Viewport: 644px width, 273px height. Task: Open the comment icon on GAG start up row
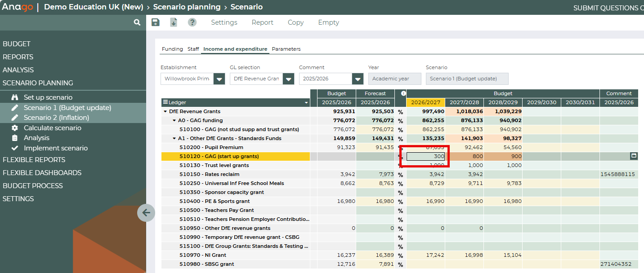pyautogui.click(x=634, y=156)
